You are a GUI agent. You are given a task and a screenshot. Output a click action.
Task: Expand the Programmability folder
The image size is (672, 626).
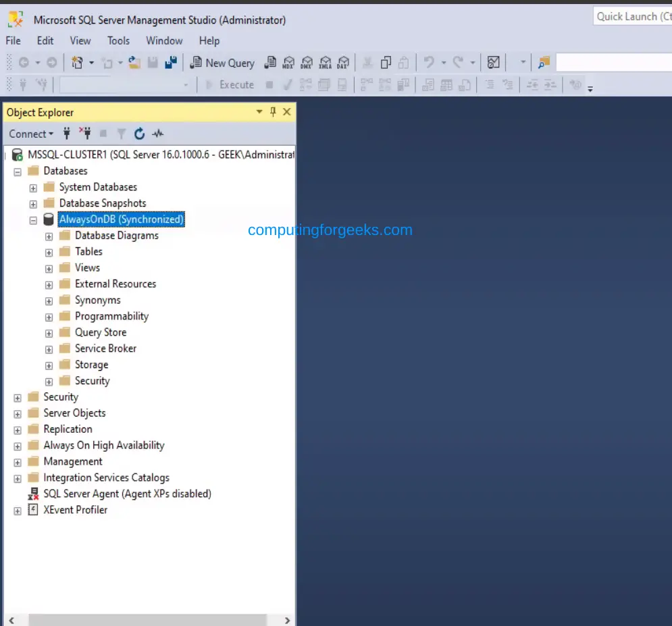[49, 317]
